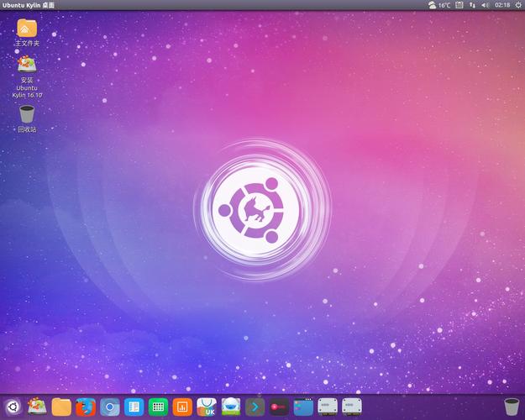Open the first drive icon in the dock
The height and width of the screenshot is (420, 525).
[328, 407]
